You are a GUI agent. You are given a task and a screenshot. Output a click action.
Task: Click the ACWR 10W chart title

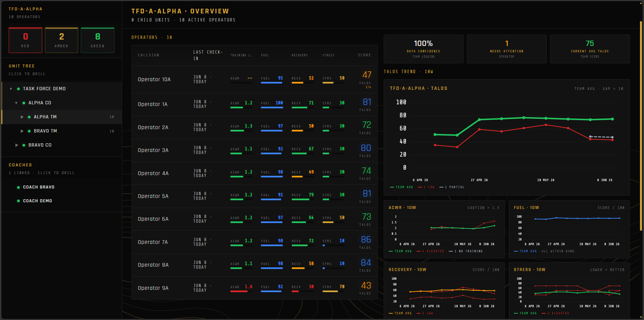[x=402, y=208]
